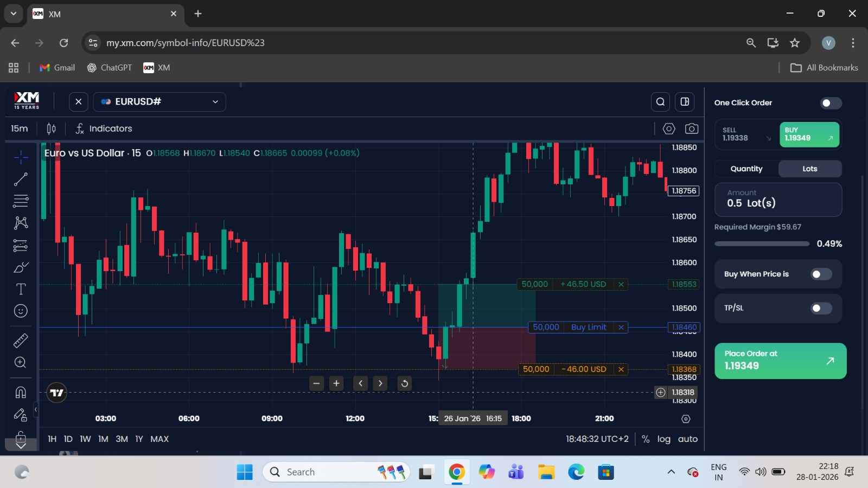868x488 pixels.
Task: Select the 1D range at chart bottom
Action: tap(68, 439)
